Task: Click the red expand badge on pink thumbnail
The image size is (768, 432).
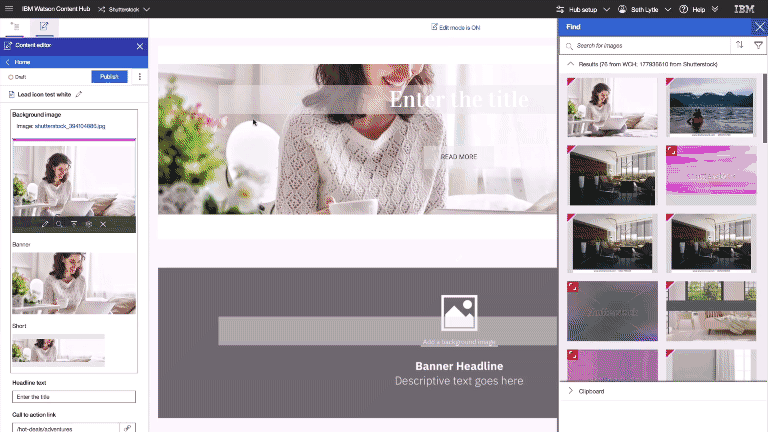Action: point(672,151)
